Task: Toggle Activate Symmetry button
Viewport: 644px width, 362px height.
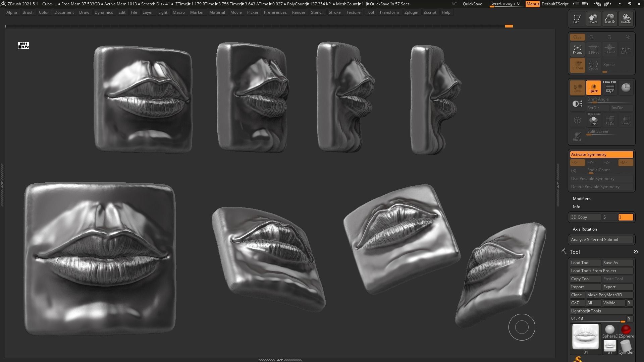Action: point(601,155)
